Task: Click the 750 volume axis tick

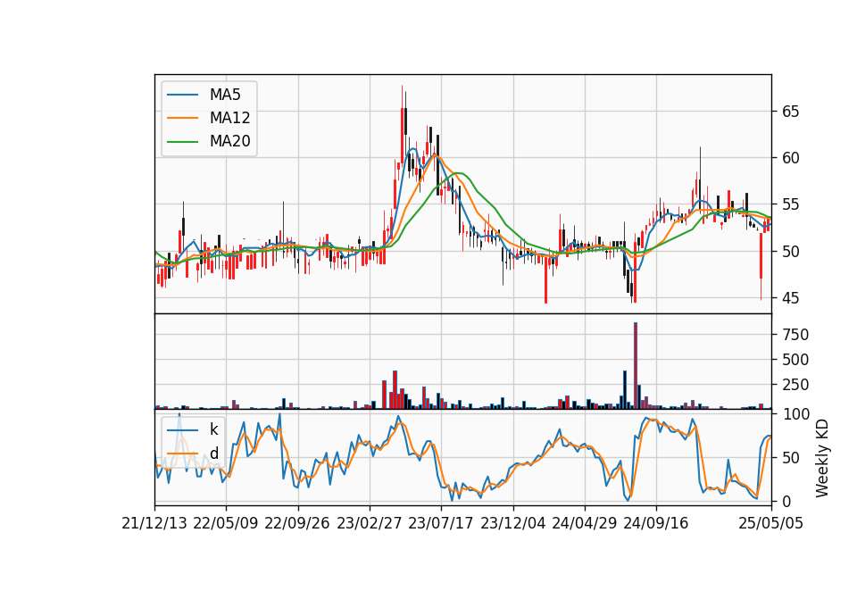Action: (x=795, y=335)
